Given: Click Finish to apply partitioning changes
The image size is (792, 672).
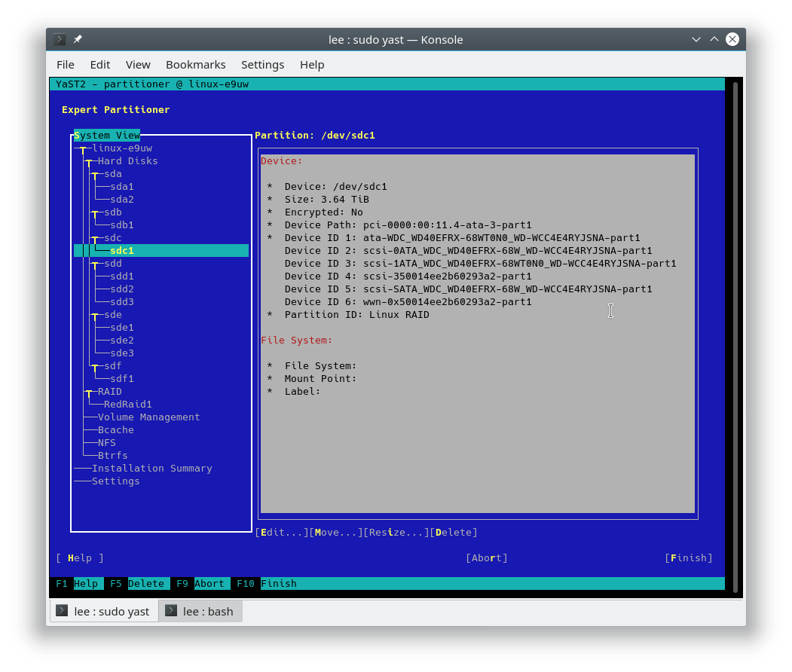Looking at the screenshot, I should click(688, 557).
